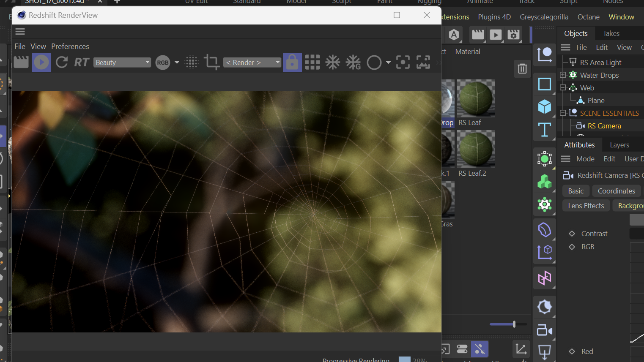Open the Beauty AOV dropdown
This screenshot has height=362, width=644.
coord(122,63)
